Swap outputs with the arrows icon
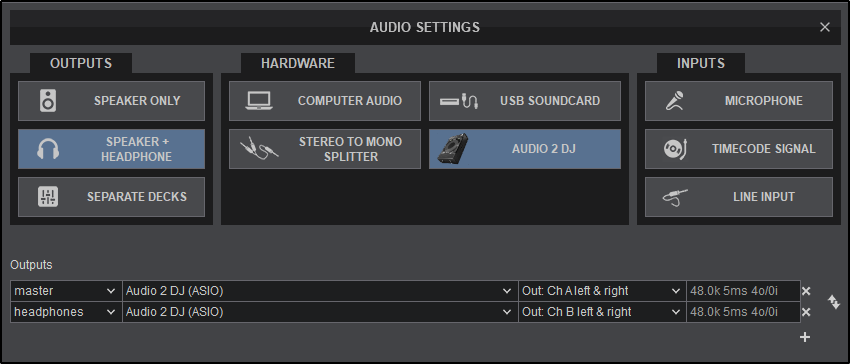850x364 pixels. (x=834, y=302)
